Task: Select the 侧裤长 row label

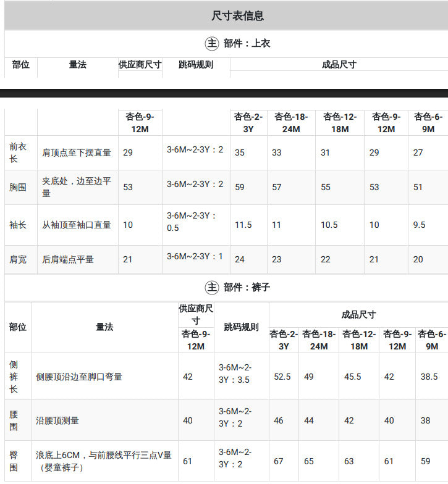Action: [14, 377]
